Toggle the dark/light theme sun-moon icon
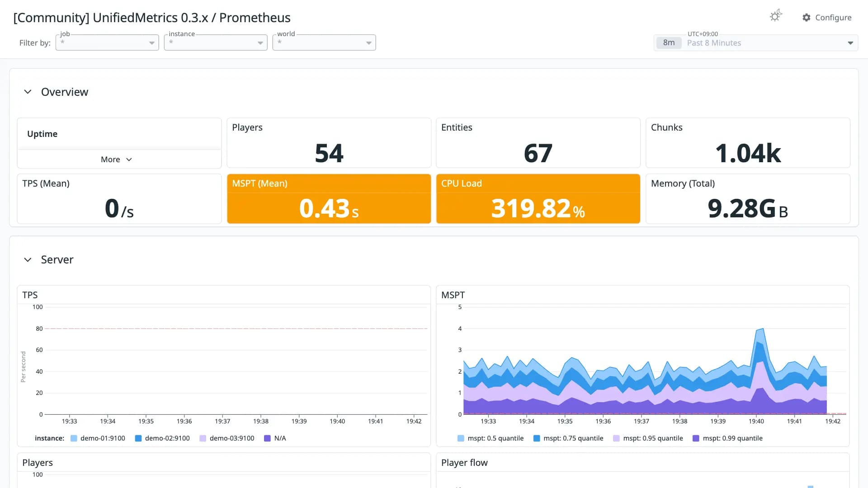 [x=776, y=16]
